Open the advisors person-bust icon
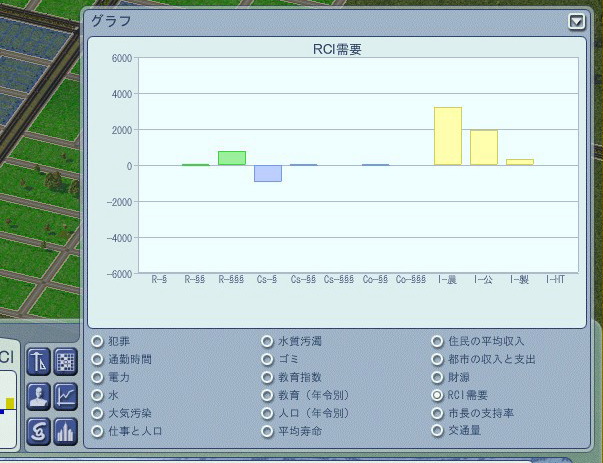Image resolution: width=603 pixels, height=463 pixels. tap(38, 396)
